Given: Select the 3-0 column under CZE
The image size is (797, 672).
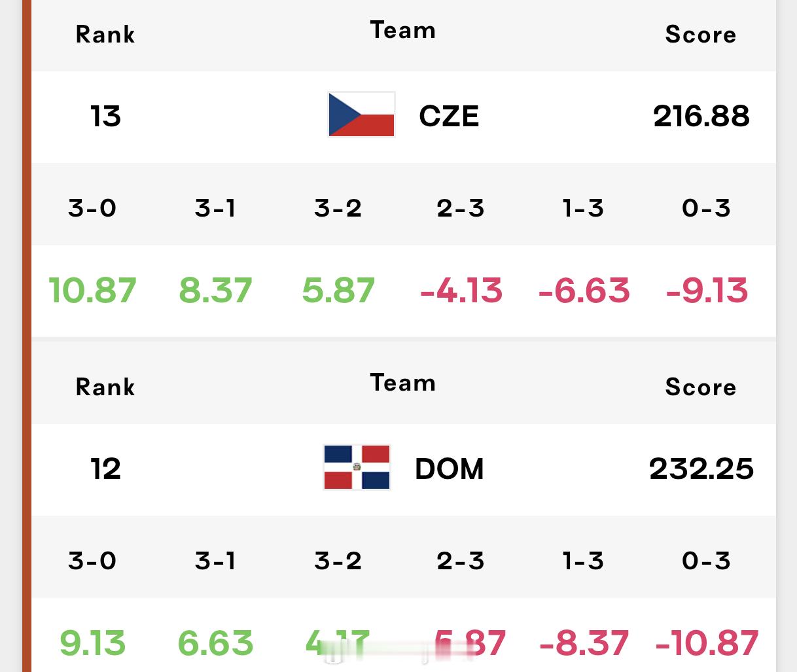Looking at the screenshot, I should coord(92,208).
